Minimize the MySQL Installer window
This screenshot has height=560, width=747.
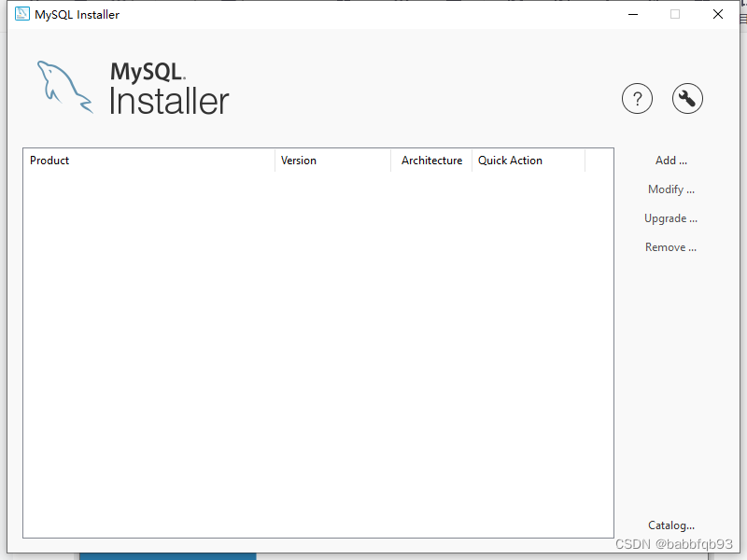633,14
